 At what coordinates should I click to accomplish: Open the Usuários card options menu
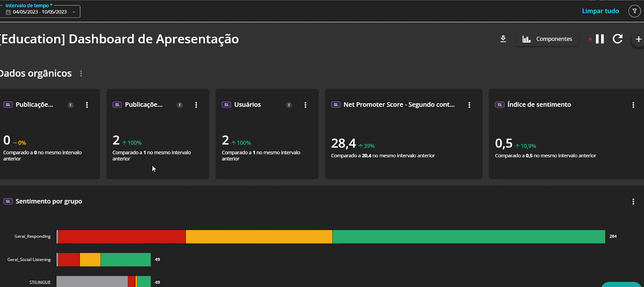(305, 105)
